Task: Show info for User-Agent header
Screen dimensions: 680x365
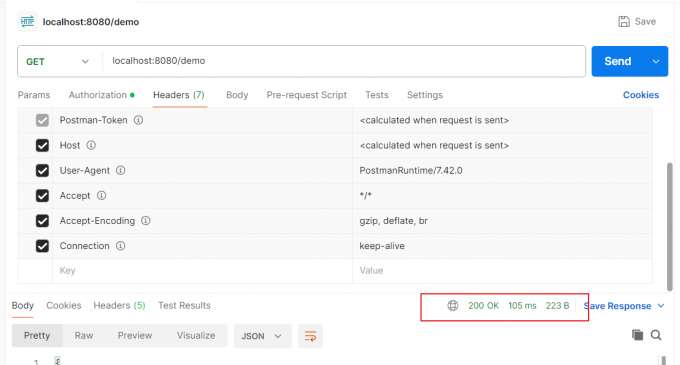Action: [121, 170]
